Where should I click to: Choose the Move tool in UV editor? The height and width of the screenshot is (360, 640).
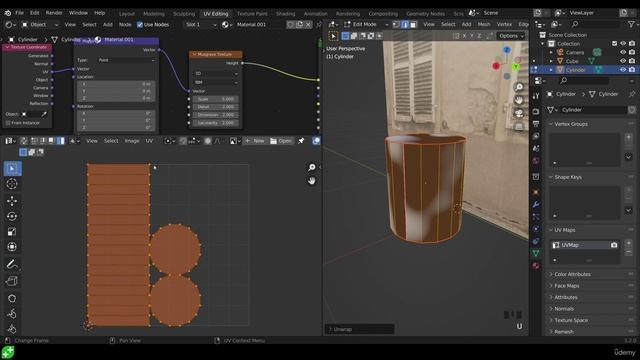[x=12, y=200]
